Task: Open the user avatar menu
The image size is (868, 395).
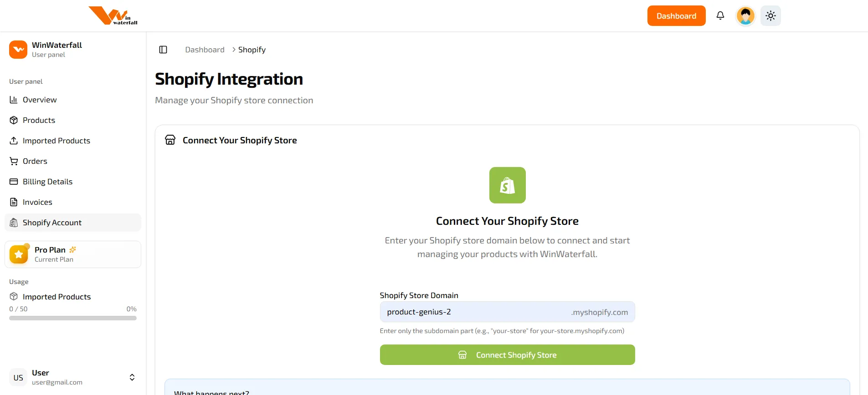Action: pyautogui.click(x=745, y=16)
